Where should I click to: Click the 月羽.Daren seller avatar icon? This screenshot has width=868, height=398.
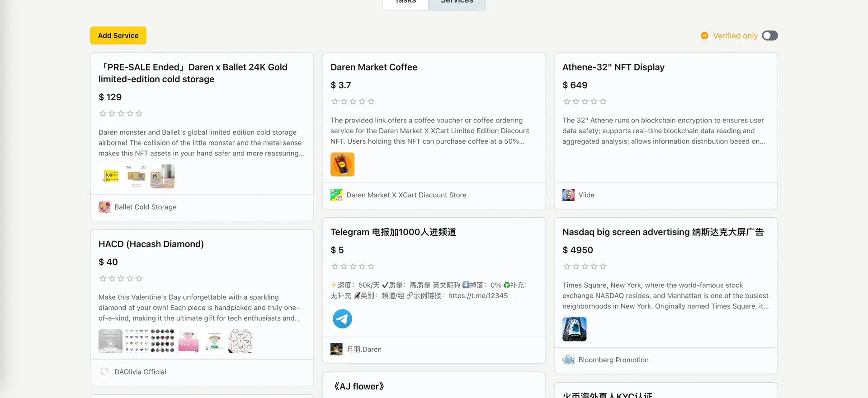(x=336, y=350)
